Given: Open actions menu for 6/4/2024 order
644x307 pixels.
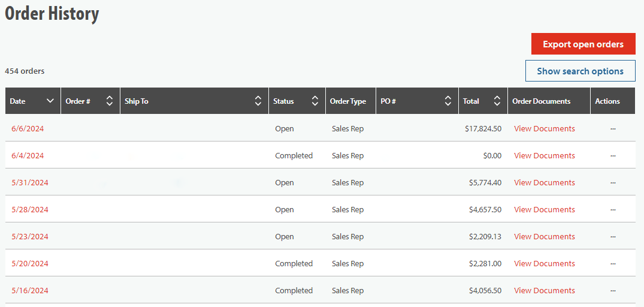Looking at the screenshot, I should 612,156.
